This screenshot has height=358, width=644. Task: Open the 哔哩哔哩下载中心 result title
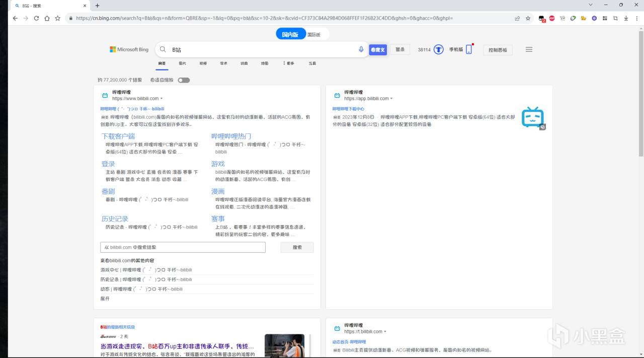tap(348, 109)
